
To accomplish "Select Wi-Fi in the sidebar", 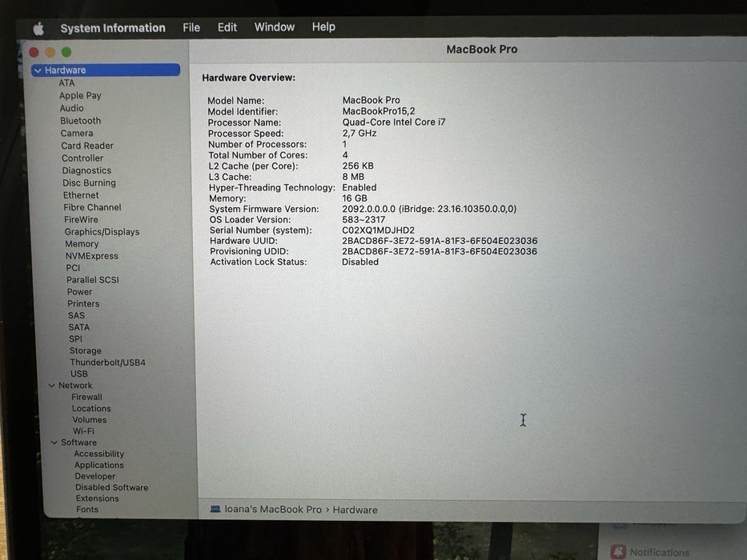I will click(x=84, y=431).
